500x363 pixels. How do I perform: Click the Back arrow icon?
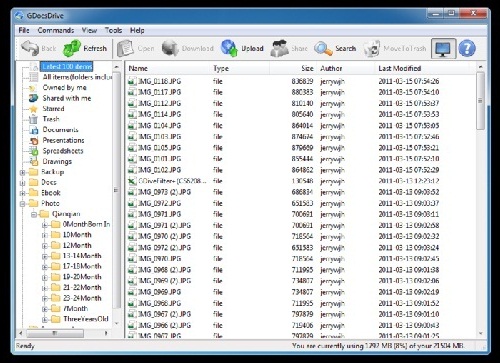(x=30, y=48)
